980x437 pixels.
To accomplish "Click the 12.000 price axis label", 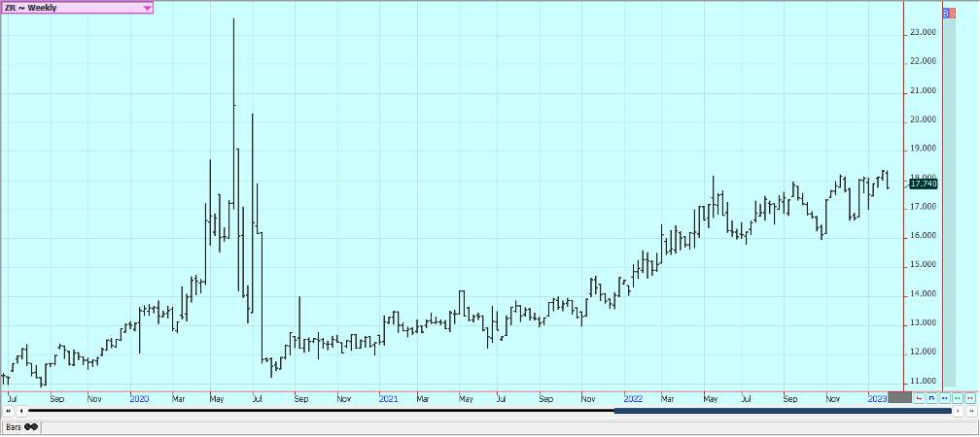I will click(x=923, y=352).
